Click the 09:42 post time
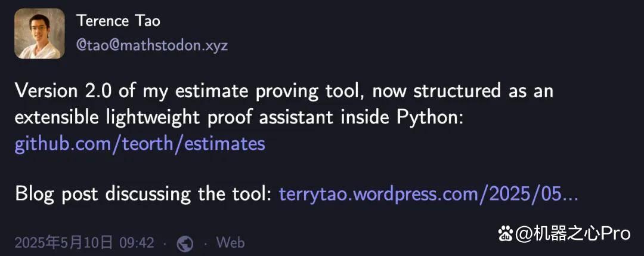This screenshot has width=644, height=256. [x=137, y=243]
